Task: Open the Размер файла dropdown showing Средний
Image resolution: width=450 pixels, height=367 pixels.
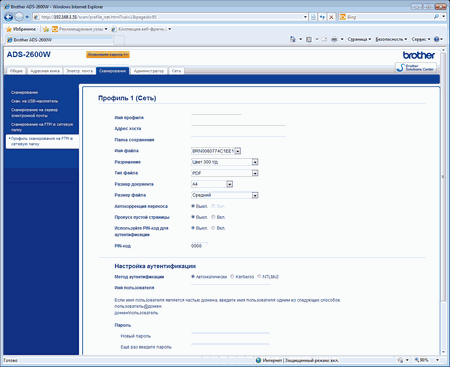Action: point(225,195)
